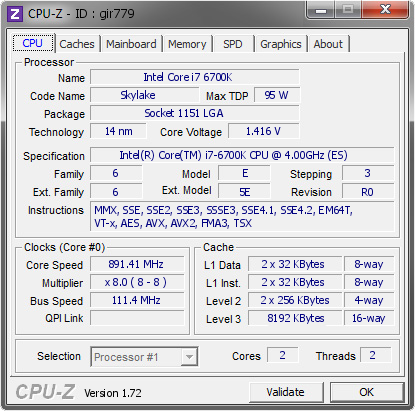Click the OK button
Image resolution: width=415 pixels, height=411 pixels.
(x=367, y=392)
